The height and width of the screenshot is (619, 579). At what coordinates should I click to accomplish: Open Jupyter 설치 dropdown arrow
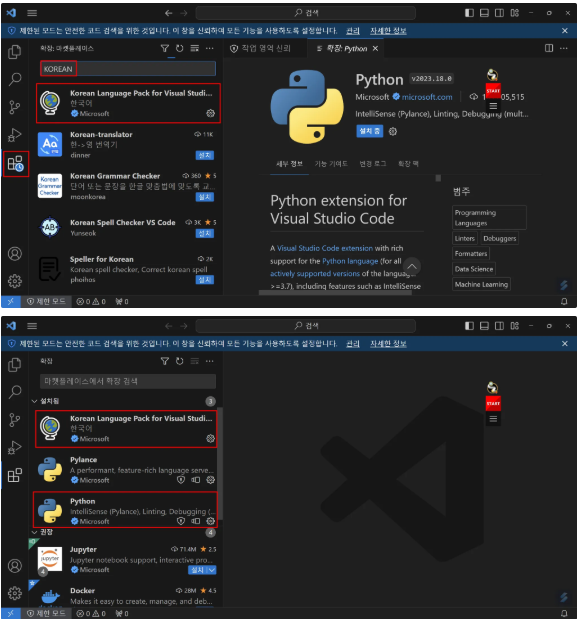click(212, 570)
